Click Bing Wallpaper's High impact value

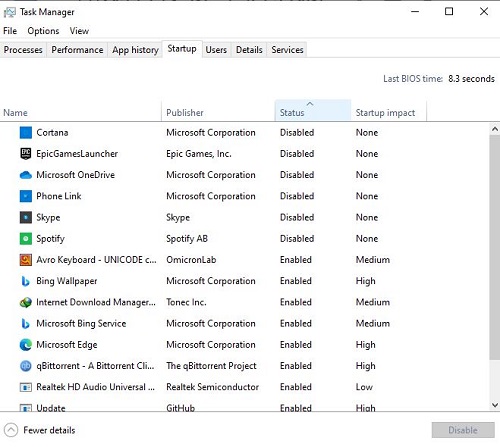366,281
